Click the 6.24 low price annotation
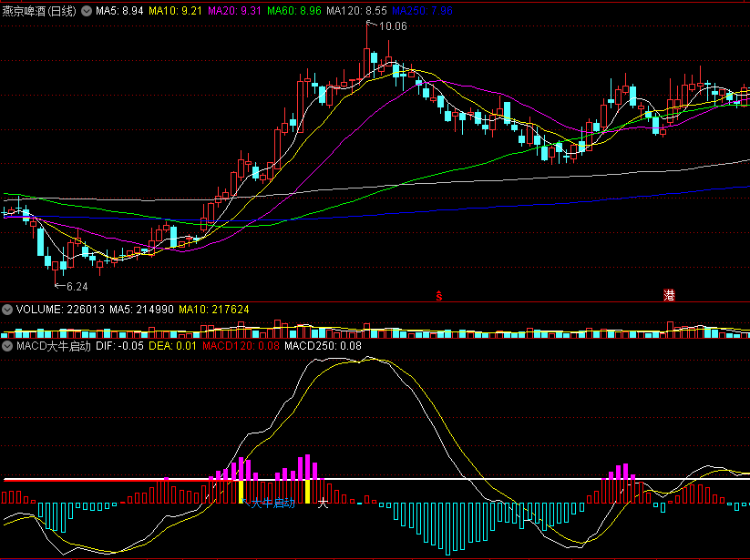Viewport: 750px width, 560px height. pos(77,286)
